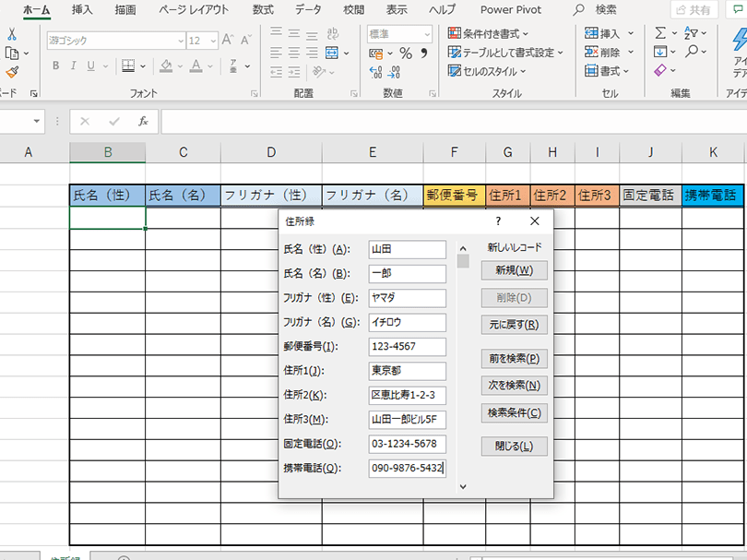The height and width of the screenshot is (560, 747).
Task: Open fill color dropdown arrow
Action: [x=180, y=66]
